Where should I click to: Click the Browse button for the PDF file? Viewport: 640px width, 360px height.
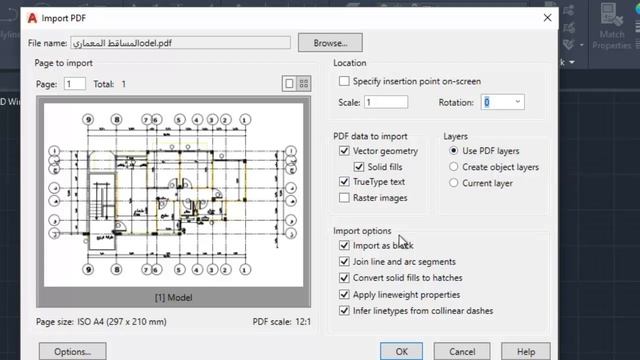[330, 43]
